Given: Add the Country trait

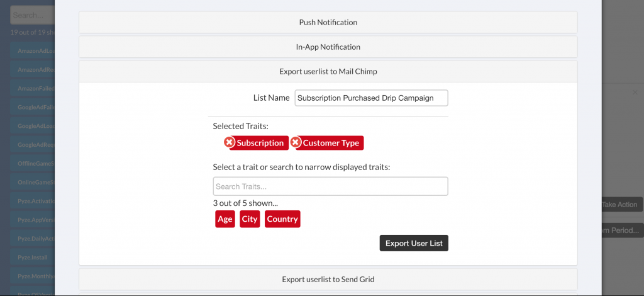Looking at the screenshot, I should pyautogui.click(x=282, y=219).
